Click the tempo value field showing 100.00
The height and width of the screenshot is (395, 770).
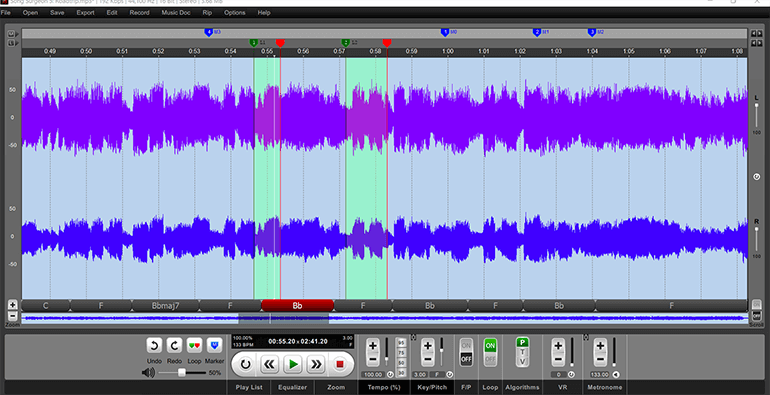coord(373,374)
